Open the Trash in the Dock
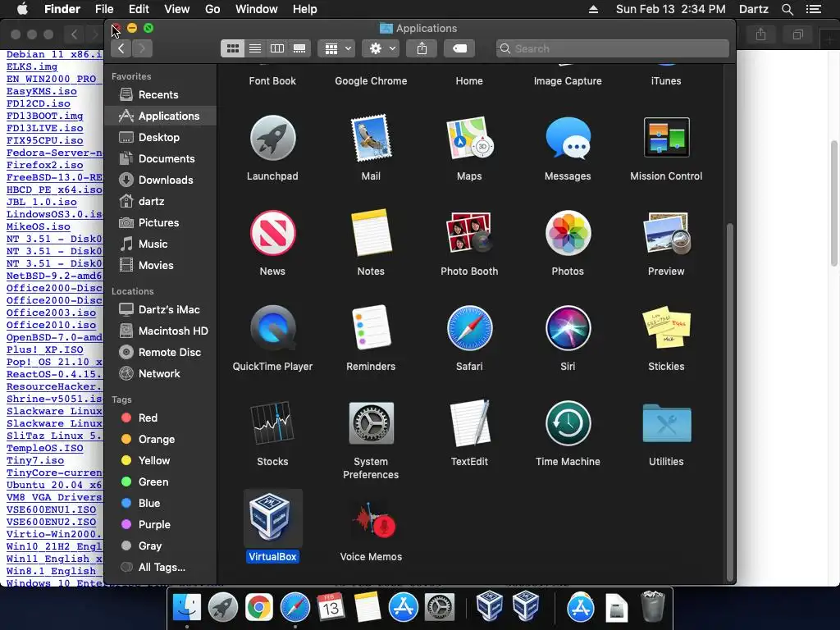The width and height of the screenshot is (840, 630). (652, 606)
